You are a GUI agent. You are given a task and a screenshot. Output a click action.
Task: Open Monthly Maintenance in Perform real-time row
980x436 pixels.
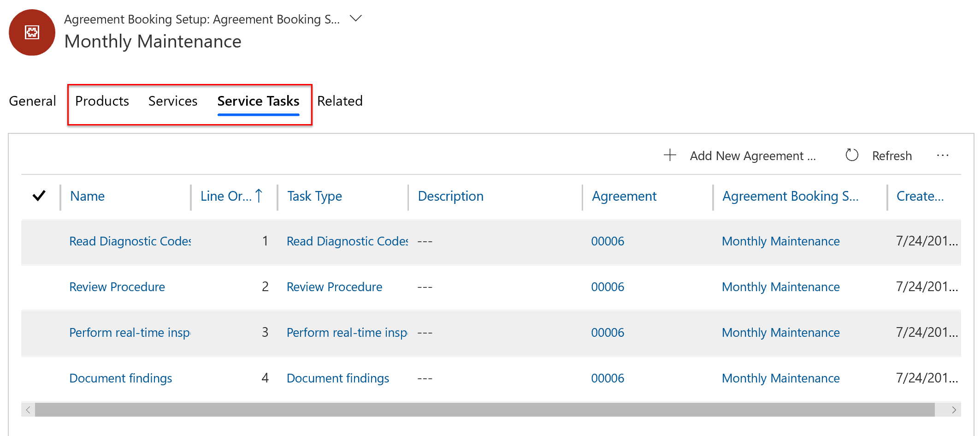pos(781,333)
